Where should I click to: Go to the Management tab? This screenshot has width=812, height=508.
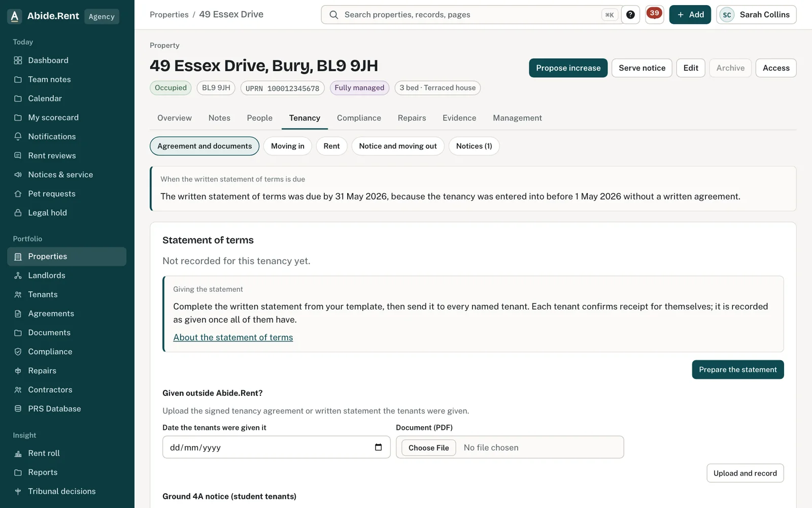[x=517, y=118]
